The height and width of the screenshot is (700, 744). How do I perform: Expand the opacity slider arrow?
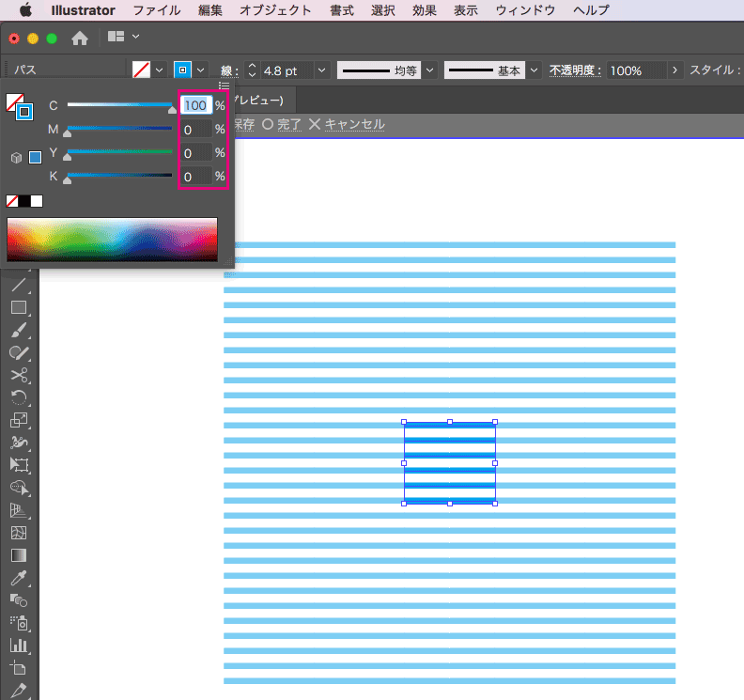pos(674,70)
